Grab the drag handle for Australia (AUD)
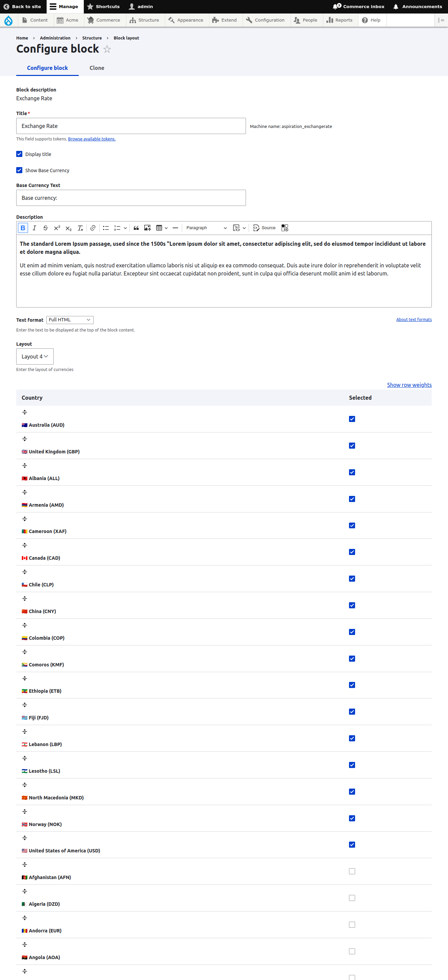 (25, 413)
